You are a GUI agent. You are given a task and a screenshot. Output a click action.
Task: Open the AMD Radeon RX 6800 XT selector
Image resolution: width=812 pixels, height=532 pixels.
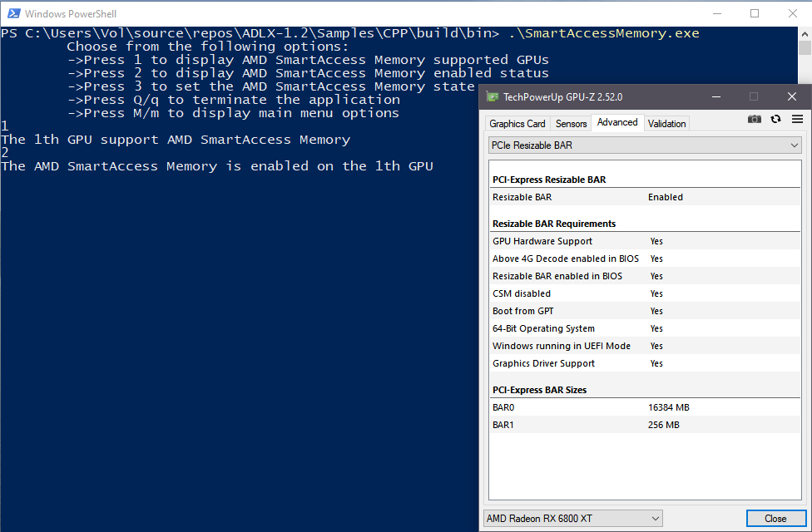pyautogui.click(x=572, y=518)
